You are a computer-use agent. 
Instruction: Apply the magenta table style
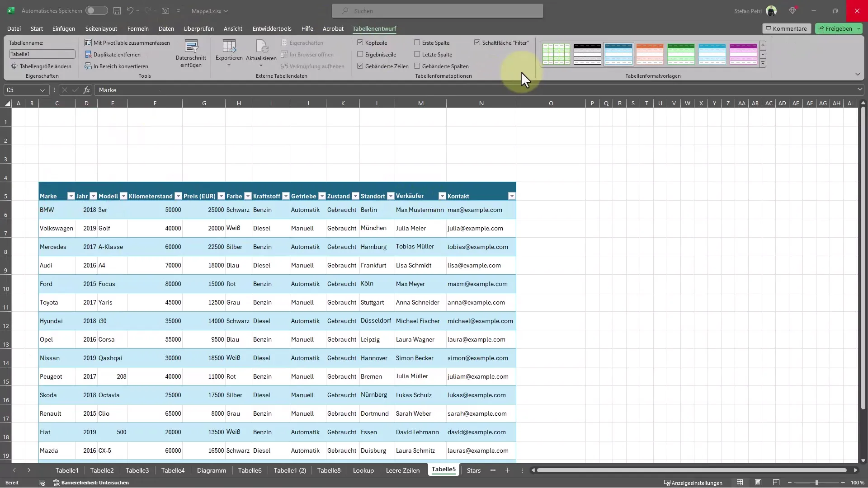point(743,54)
